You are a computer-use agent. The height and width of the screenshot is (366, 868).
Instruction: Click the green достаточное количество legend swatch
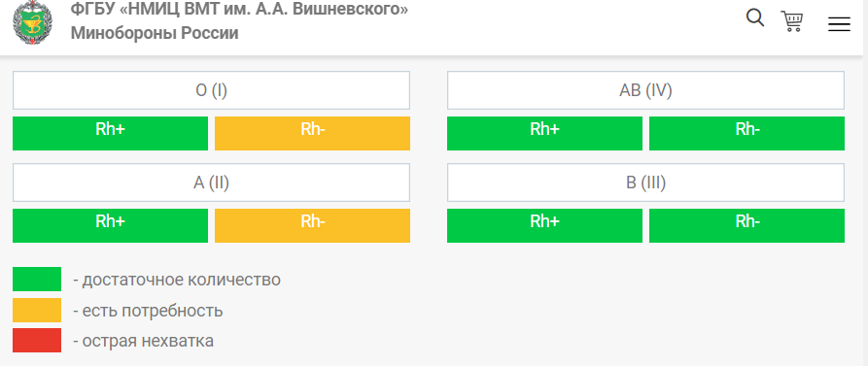tap(37, 280)
